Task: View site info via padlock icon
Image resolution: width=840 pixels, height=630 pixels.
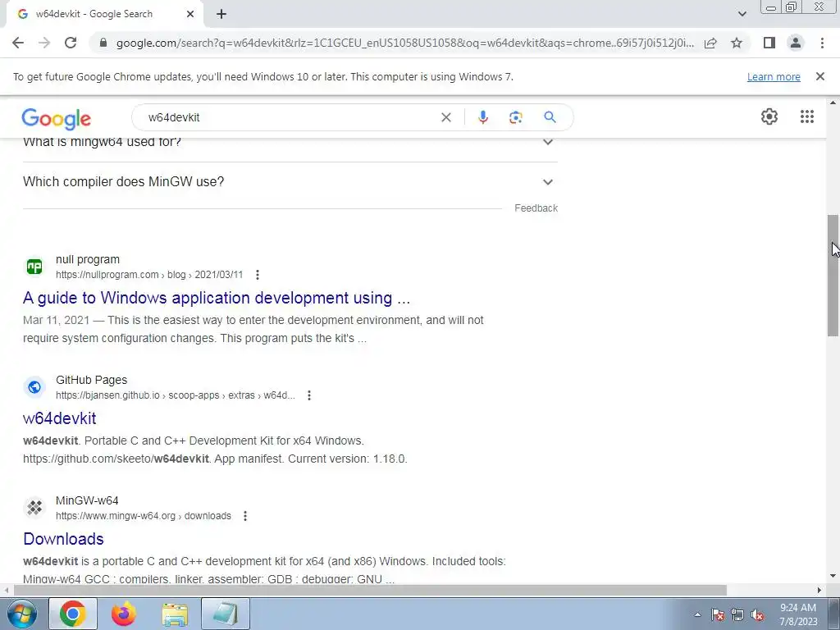Action: click(103, 43)
